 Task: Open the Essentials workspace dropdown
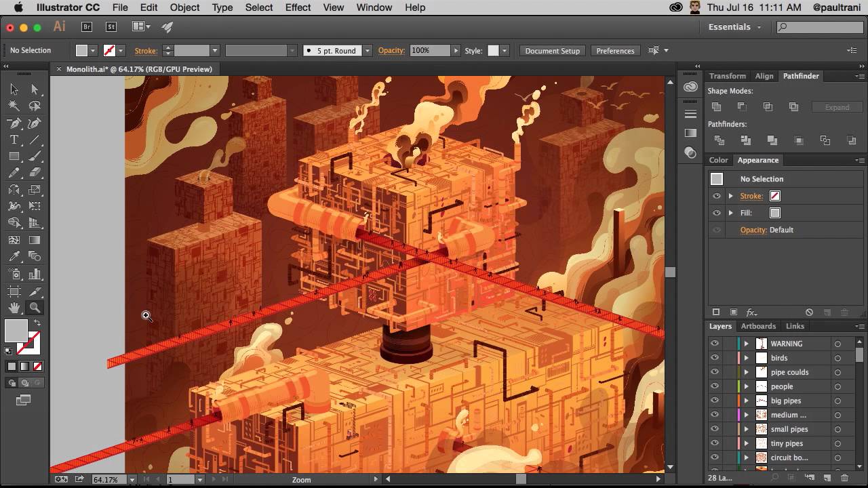pos(734,27)
